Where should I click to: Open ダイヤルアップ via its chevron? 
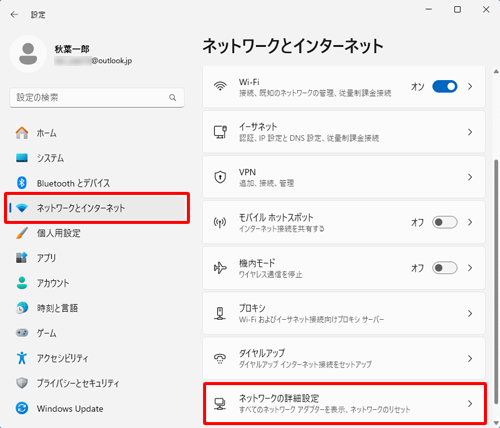(470, 359)
